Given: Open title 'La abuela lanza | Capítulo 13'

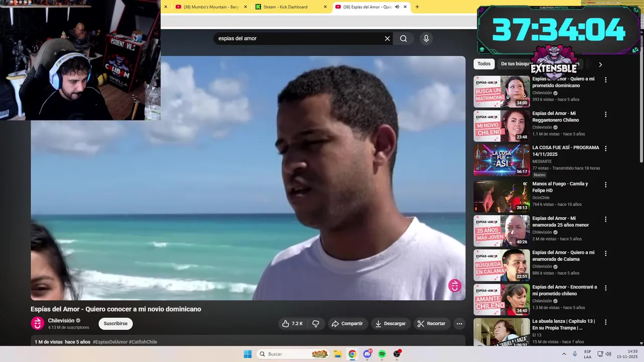Looking at the screenshot, I should [x=563, y=324].
